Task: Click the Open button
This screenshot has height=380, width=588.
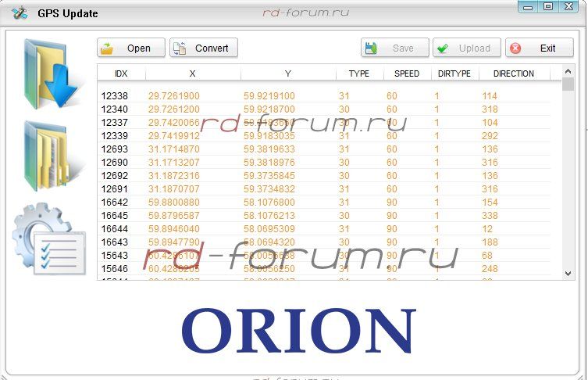Action: point(131,48)
